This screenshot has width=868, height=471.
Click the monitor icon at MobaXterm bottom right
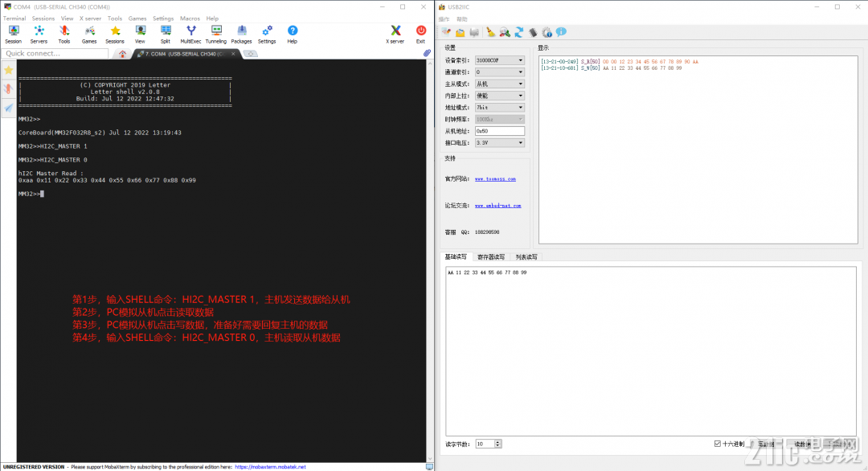(x=429, y=467)
